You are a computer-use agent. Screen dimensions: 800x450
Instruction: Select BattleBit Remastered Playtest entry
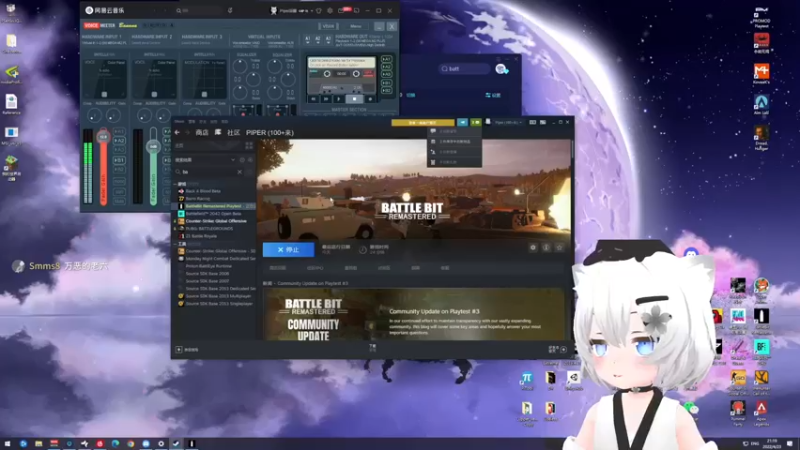click(x=213, y=206)
